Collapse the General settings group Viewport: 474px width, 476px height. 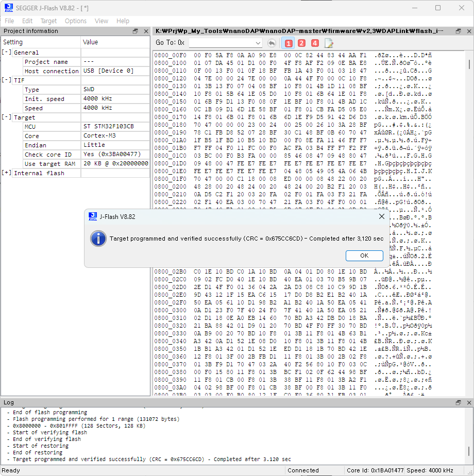(x=7, y=53)
